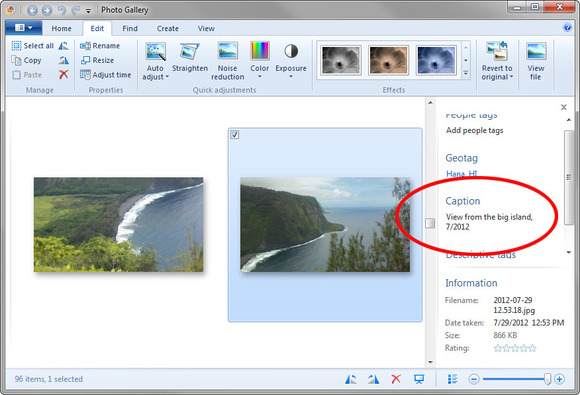Click Add people tags

(x=475, y=130)
